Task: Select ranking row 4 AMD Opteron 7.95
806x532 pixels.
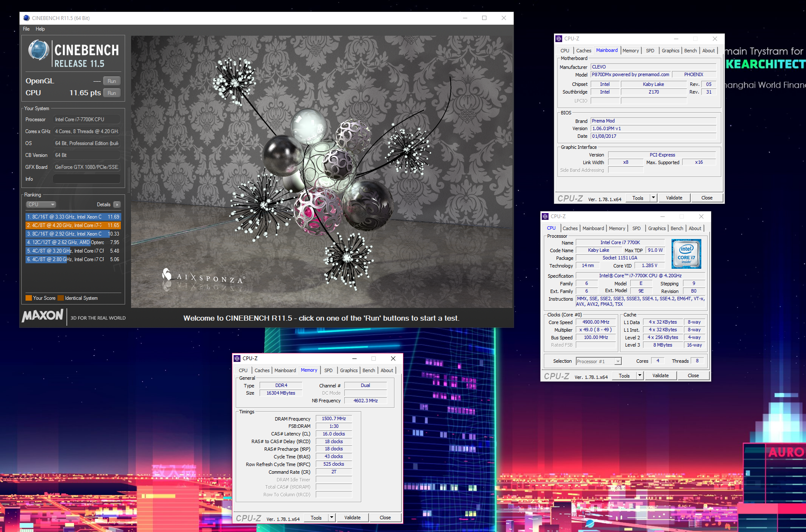Action: click(x=73, y=242)
